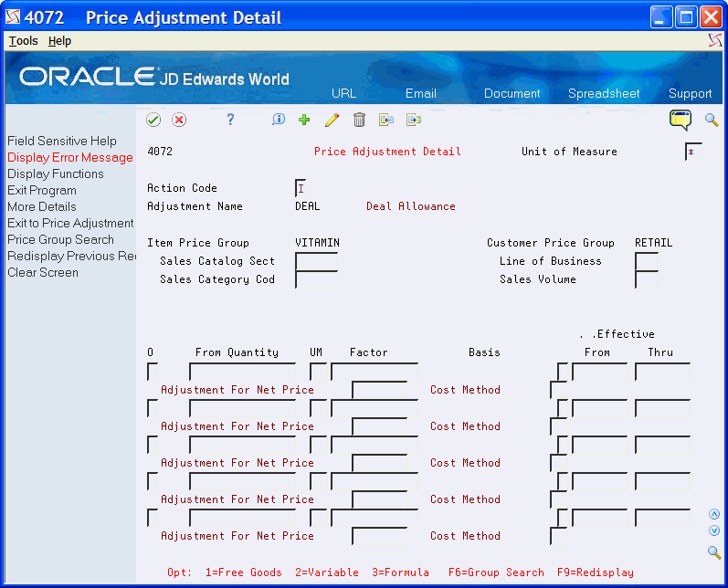Select More Details in sidebar
Image resolution: width=728 pixels, height=588 pixels.
pyautogui.click(x=42, y=206)
